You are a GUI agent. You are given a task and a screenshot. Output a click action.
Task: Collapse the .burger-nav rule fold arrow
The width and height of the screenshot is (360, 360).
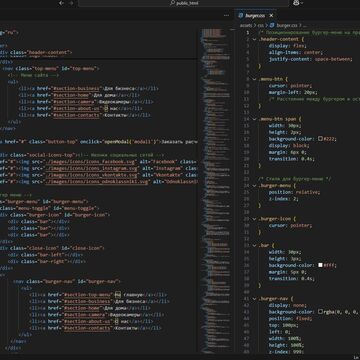[x=254, y=299]
